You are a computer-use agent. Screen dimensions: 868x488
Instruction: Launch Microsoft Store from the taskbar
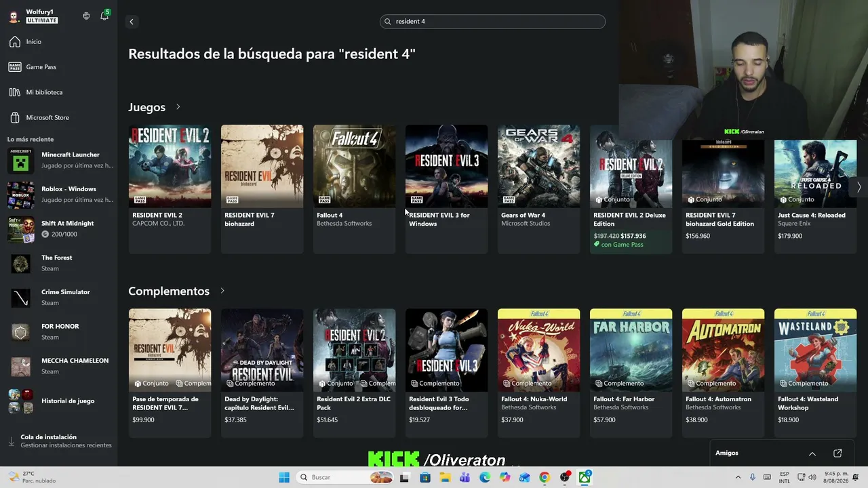[x=425, y=477]
